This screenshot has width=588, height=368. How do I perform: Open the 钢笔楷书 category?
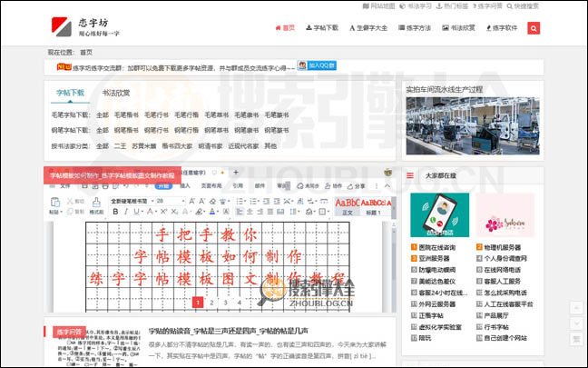tap(126, 130)
